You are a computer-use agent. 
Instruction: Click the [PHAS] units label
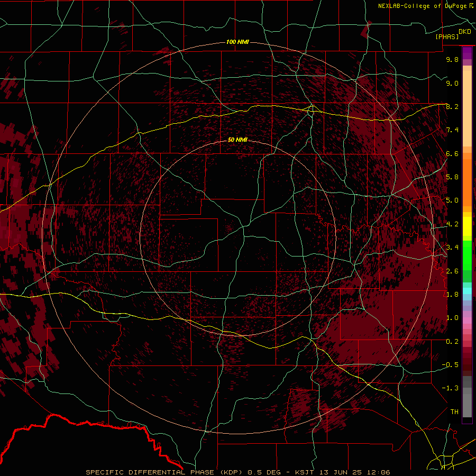click(447, 36)
